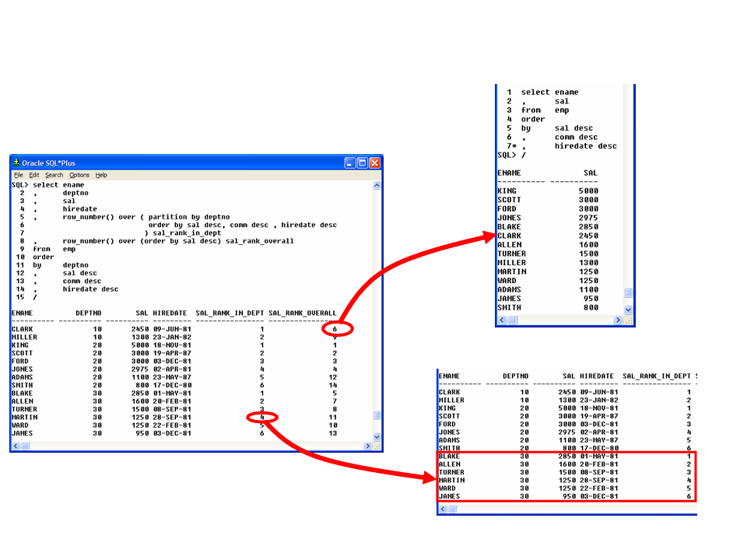Open the Help menu
This screenshot has height=560, width=747.
point(101,175)
